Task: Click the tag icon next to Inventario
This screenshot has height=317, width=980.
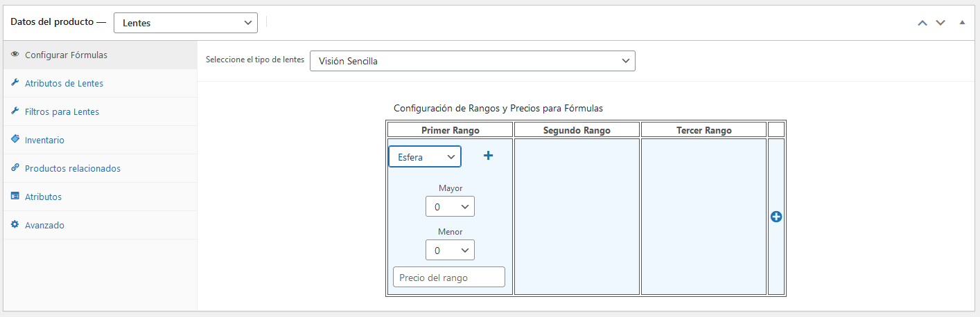Action: point(15,140)
